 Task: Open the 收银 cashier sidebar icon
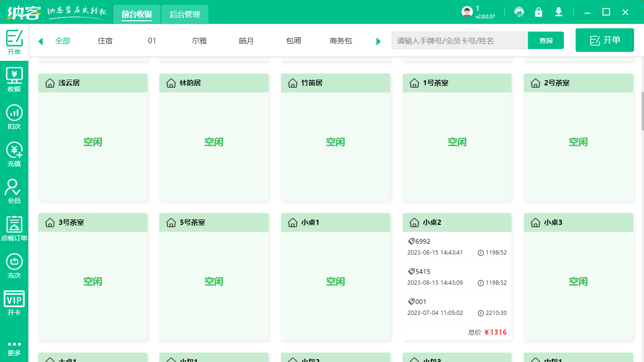click(x=14, y=80)
